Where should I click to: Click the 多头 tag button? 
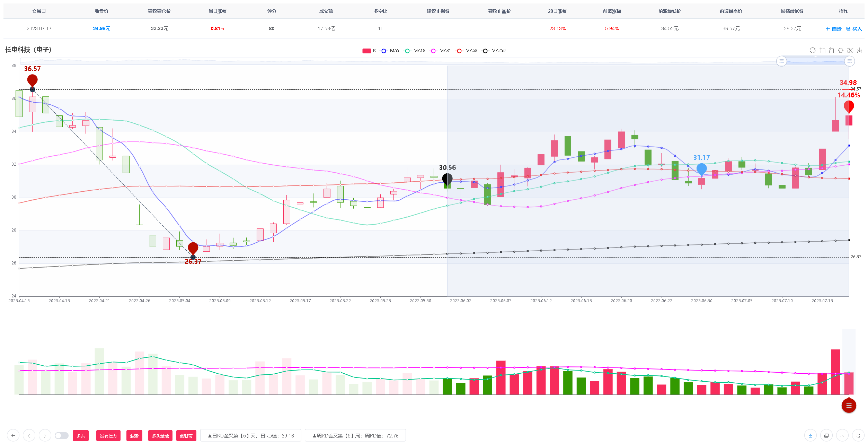coord(81,436)
